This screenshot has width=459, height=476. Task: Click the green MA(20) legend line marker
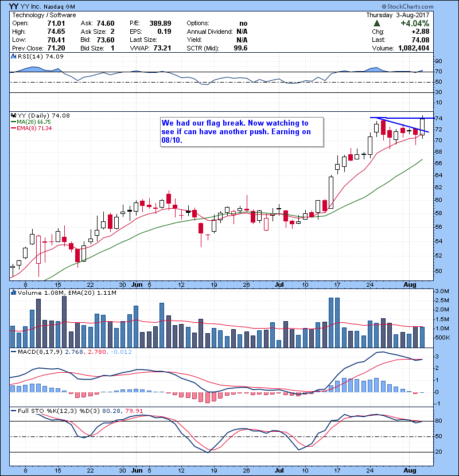13,122
